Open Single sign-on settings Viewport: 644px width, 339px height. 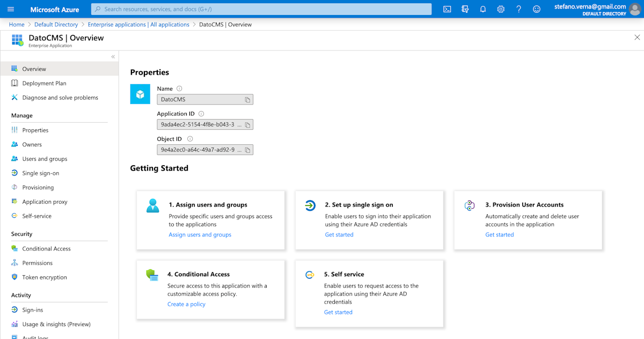point(40,173)
